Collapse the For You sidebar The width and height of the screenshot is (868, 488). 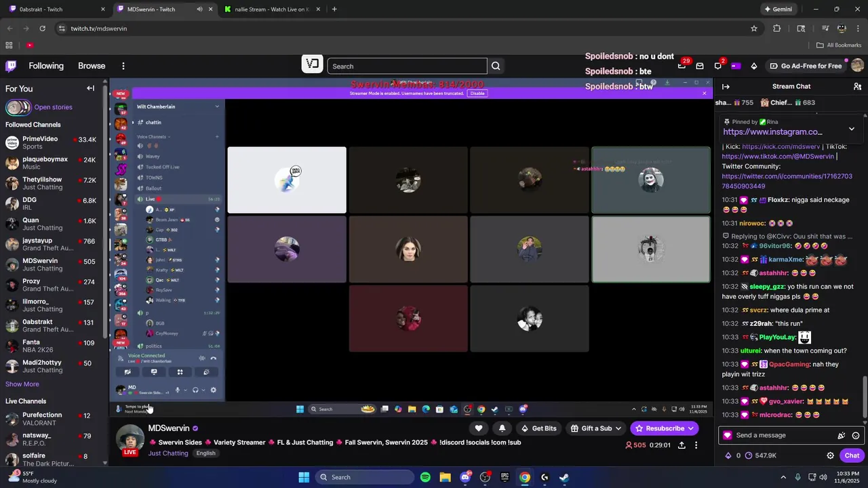tap(90, 88)
